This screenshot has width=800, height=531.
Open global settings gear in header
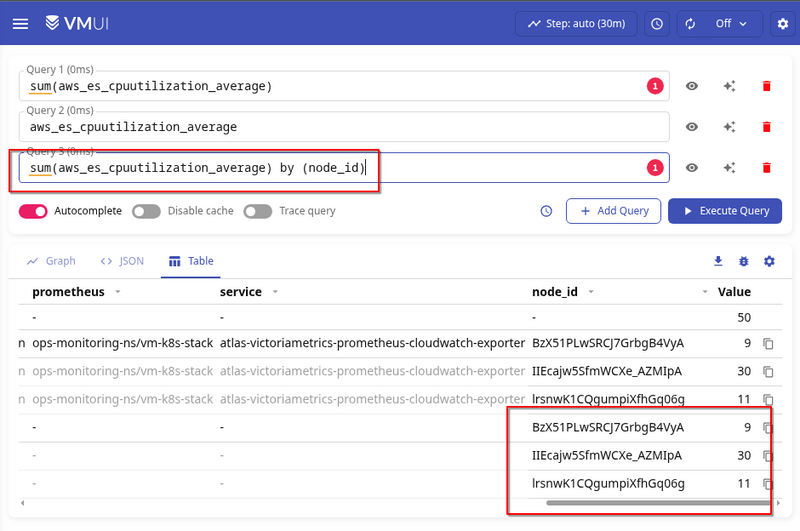782,23
